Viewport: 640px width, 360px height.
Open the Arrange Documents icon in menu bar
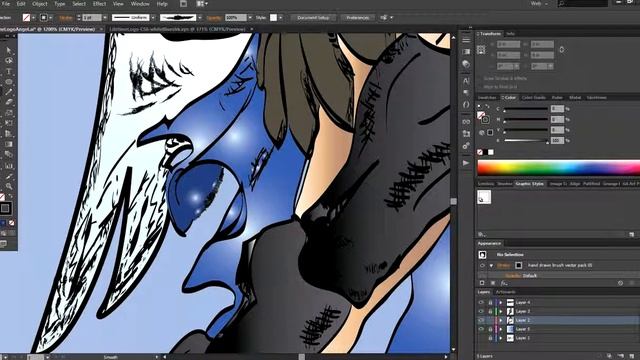click(201, 4)
